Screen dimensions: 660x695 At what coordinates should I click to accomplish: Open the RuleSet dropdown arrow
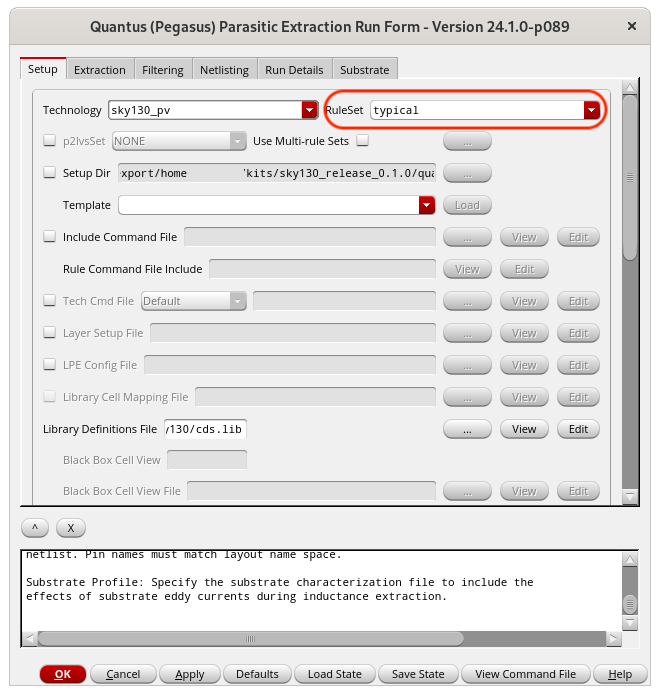tap(591, 110)
